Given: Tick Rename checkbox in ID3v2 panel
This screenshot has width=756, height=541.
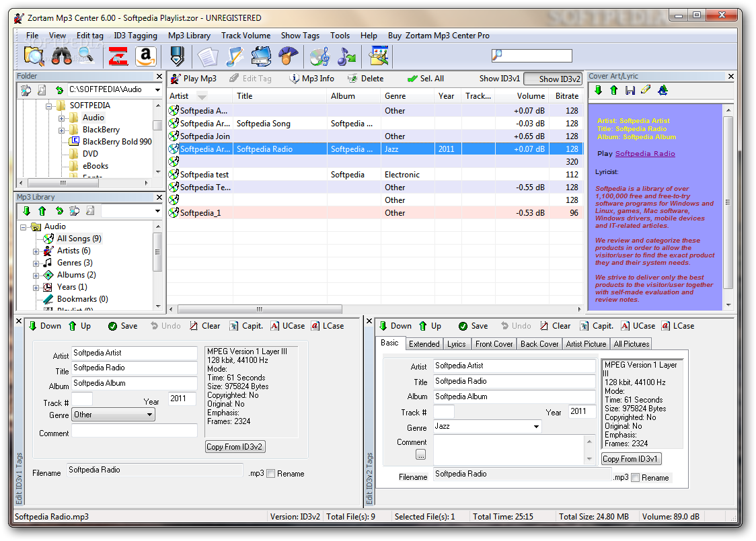Looking at the screenshot, I should pyautogui.click(x=636, y=477).
